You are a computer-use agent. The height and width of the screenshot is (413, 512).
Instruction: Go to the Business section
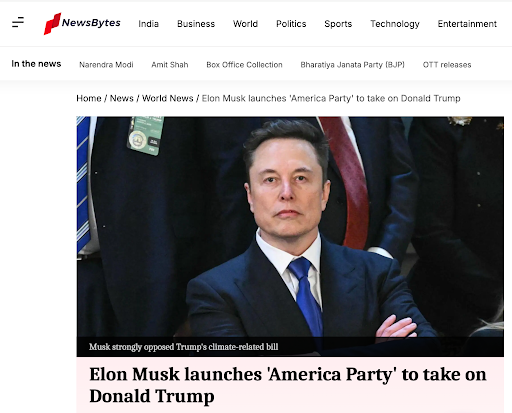point(196,24)
